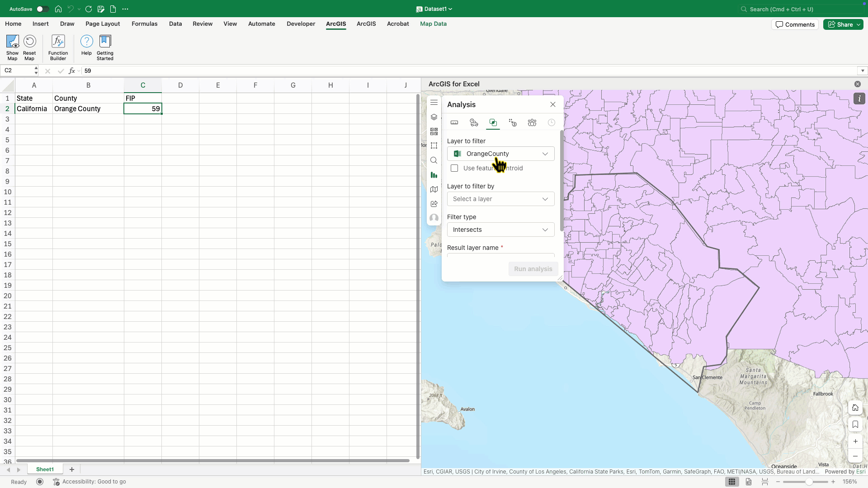Click the map Home extent button
This screenshot has height=488, width=868.
coord(855,408)
